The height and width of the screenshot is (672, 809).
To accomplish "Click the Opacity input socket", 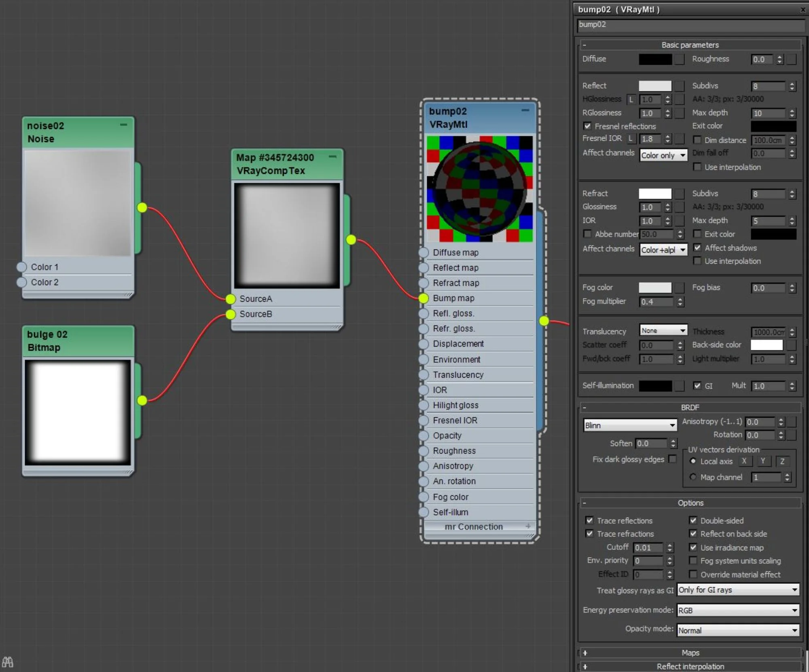I will coord(424,435).
